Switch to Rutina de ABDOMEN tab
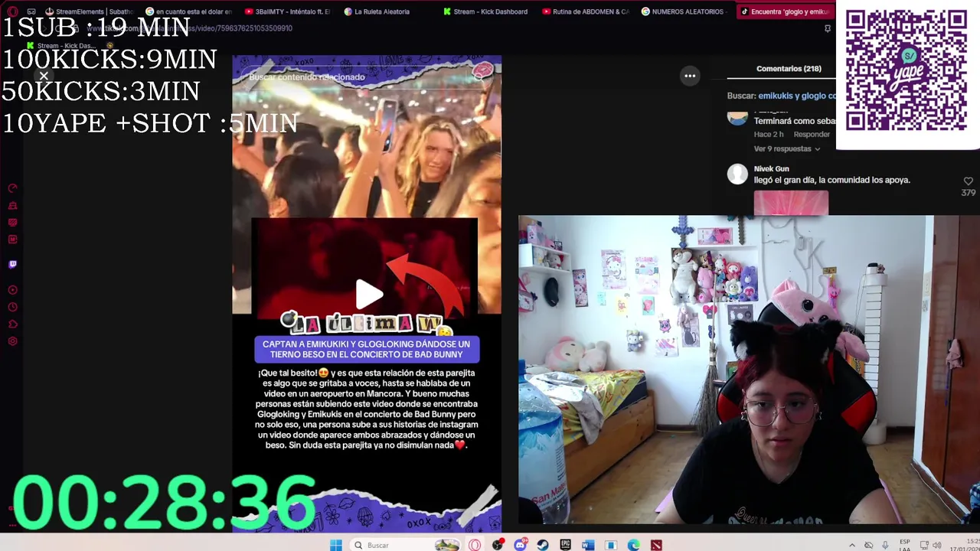 click(x=585, y=11)
